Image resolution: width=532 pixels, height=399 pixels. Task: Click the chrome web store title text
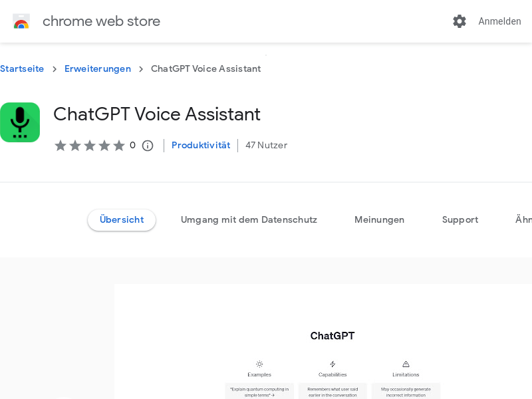[x=102, y=21]
